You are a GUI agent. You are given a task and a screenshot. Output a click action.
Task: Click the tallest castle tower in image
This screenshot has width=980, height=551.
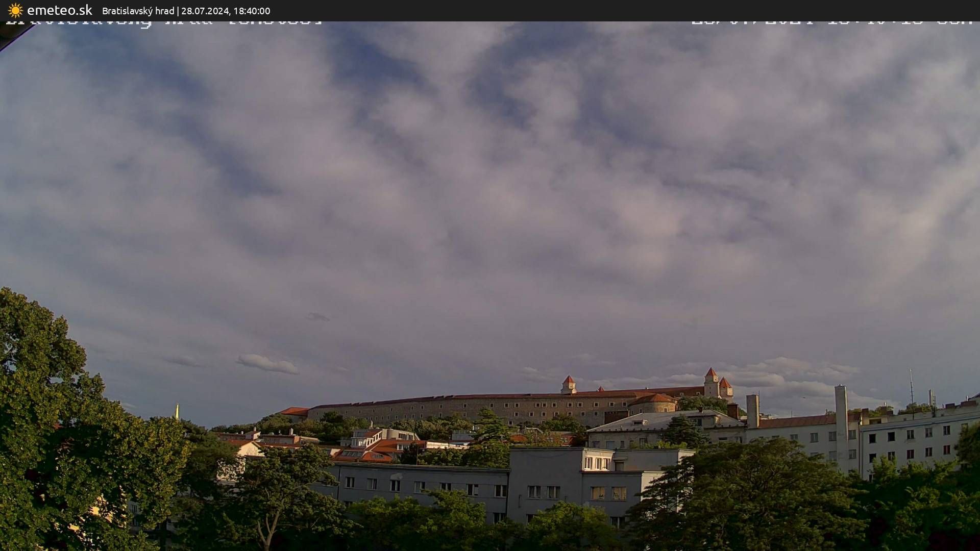tap(711, 382)
